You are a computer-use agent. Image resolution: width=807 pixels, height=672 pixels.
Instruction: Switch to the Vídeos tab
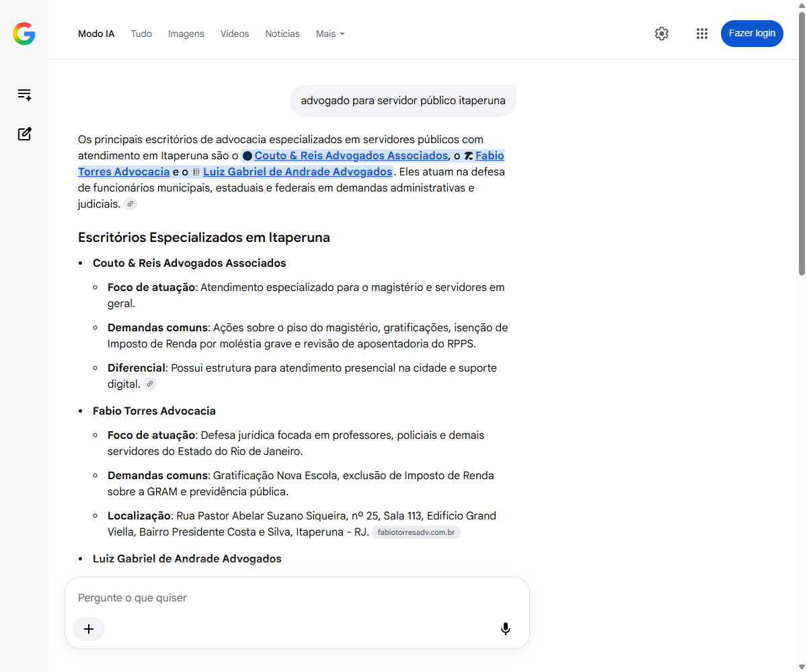coord(235,34)
